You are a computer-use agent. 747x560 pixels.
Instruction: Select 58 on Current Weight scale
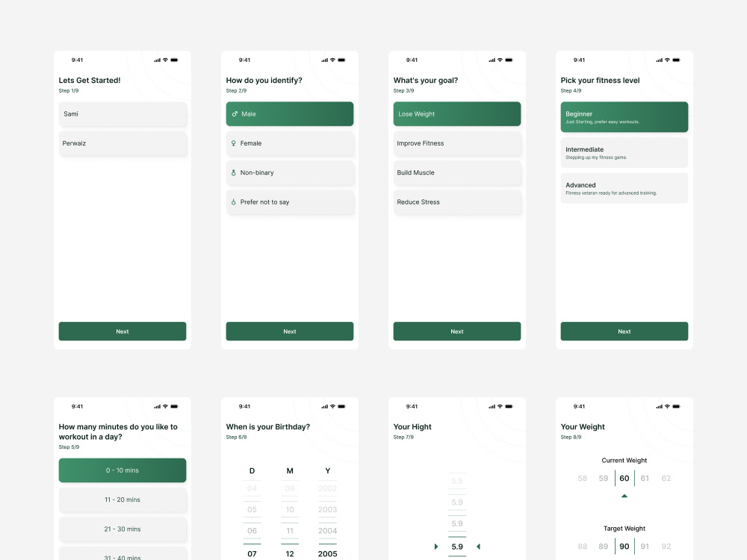[582, 478]
